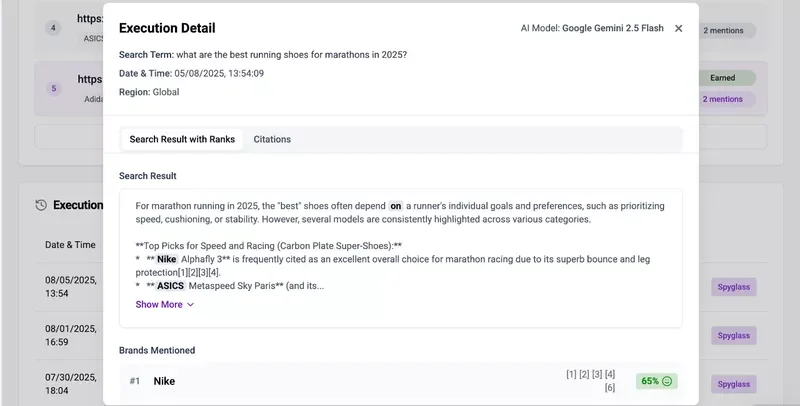Open citation [6] in the Nike row
The image size is (800, 406).
click(610, 387)
